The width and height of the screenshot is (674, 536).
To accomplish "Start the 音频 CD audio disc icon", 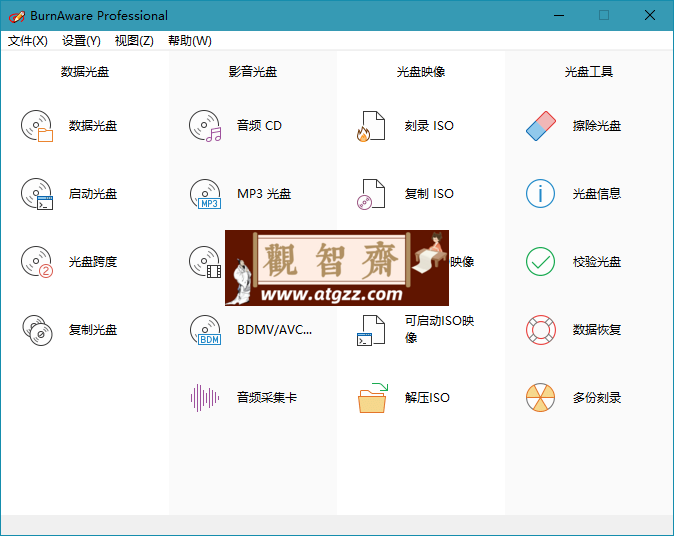I will point(205,126).
